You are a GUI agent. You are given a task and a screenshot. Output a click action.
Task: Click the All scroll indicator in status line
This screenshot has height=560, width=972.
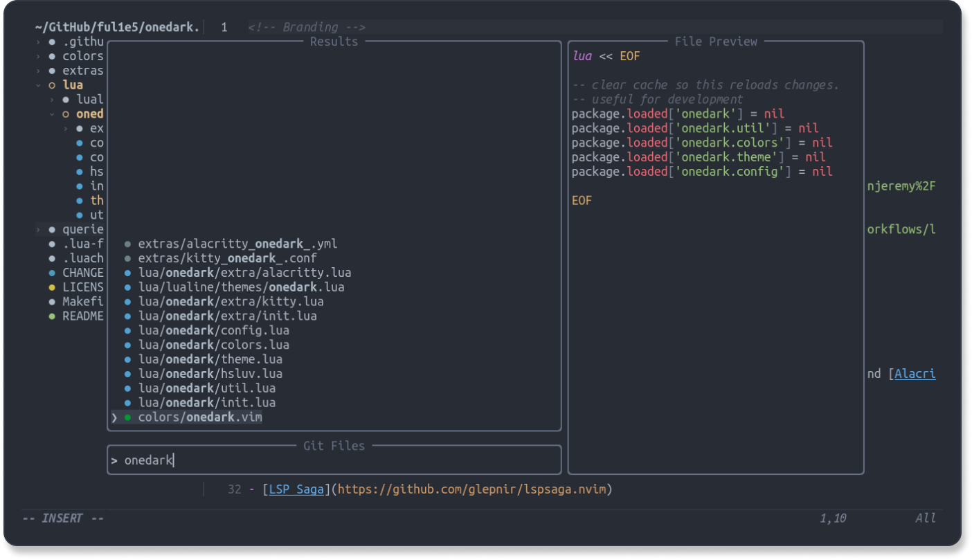[x=926, y=518]
